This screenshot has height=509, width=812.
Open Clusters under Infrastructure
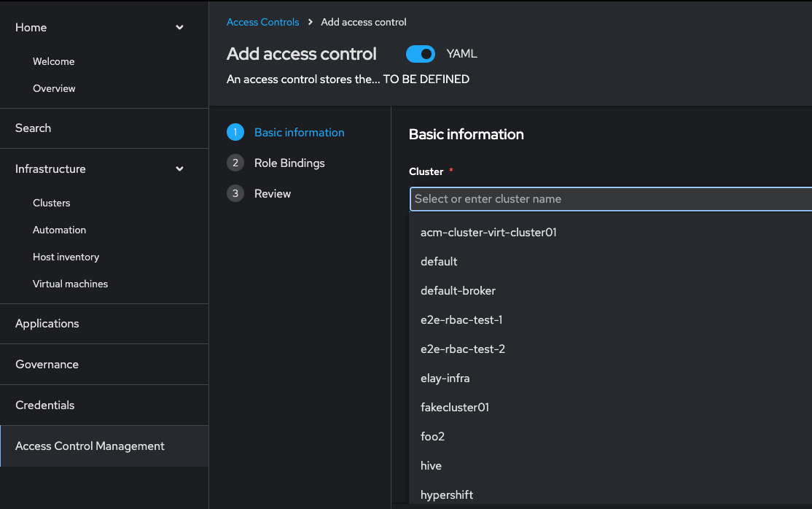click(52, 203)
